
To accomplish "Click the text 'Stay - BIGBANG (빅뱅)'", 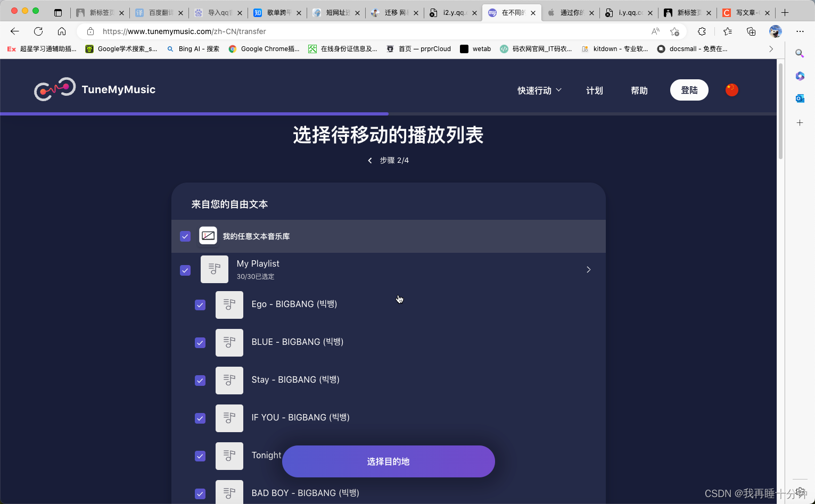I will (x=295, y=379).
